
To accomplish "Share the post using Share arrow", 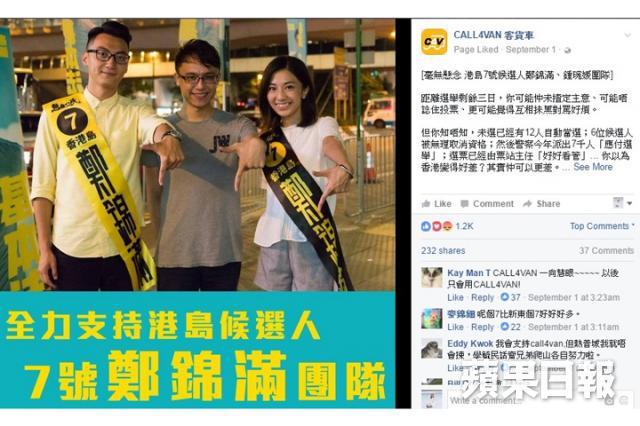I will (542, 204).
